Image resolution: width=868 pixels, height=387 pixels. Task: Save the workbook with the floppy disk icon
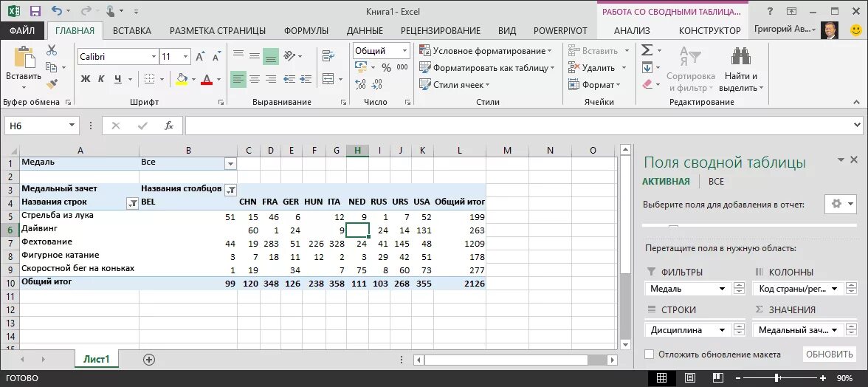(x=35, y=10)
